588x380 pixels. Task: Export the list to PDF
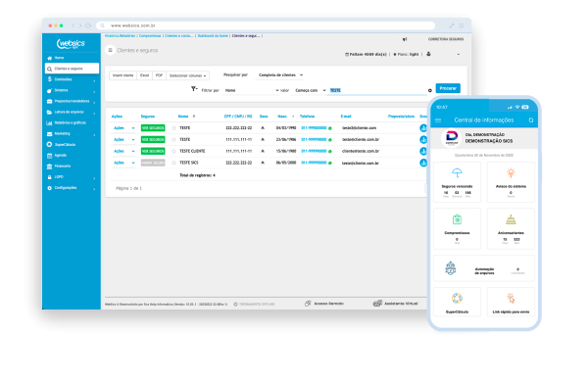159,75
